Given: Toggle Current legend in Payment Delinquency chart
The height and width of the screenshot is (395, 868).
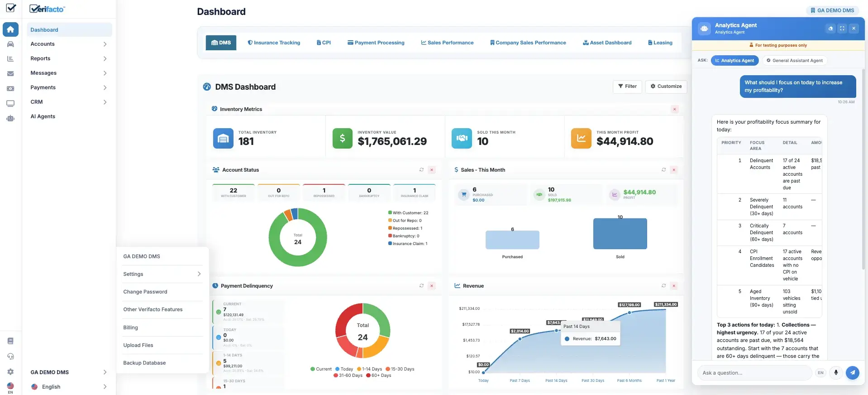Looking at the screenshot, I should [x=321, y=369].
